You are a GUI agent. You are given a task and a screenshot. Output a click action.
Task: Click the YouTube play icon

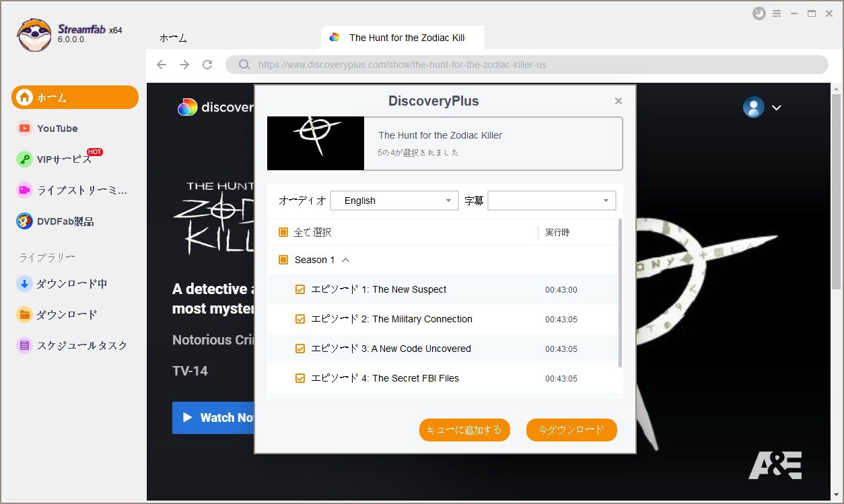(x=24, y=129)
